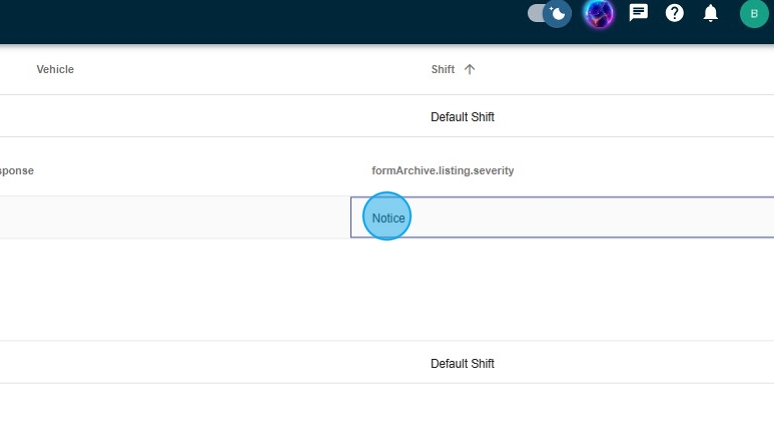Toggle the dark mode switch

tap(549, 14)
